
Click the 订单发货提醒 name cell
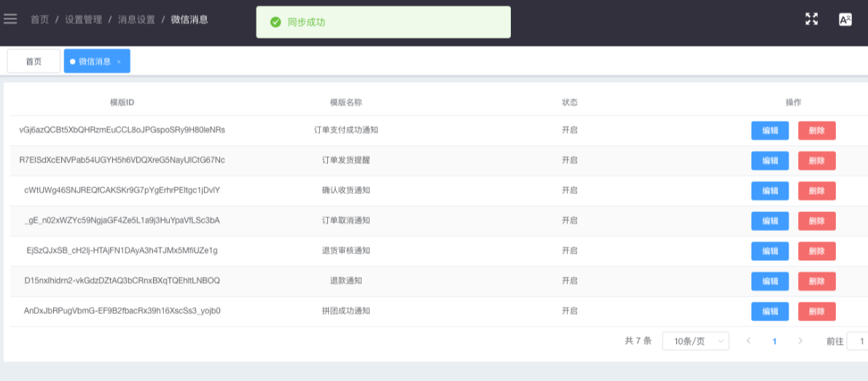(x=346, y=160)
